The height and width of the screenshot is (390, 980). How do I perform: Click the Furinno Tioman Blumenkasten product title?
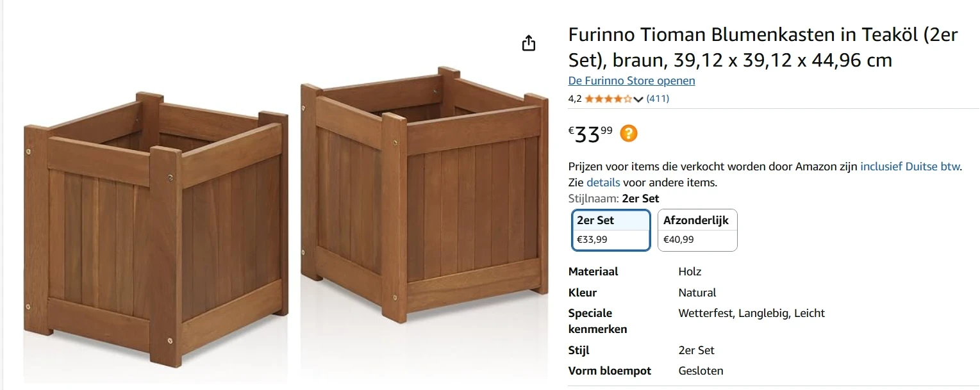(763, 47)
